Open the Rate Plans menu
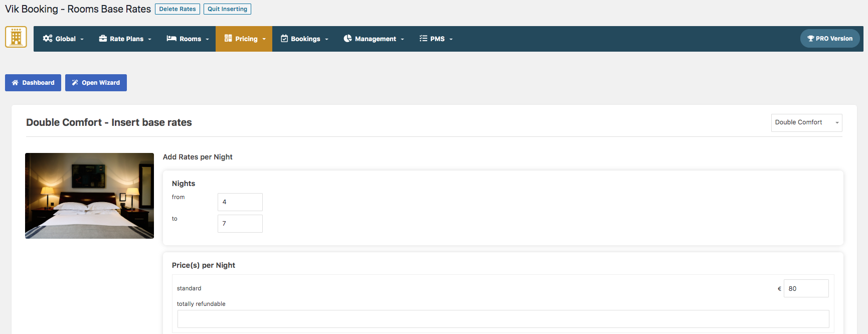The image size is (868, 334). click(125, 39)
